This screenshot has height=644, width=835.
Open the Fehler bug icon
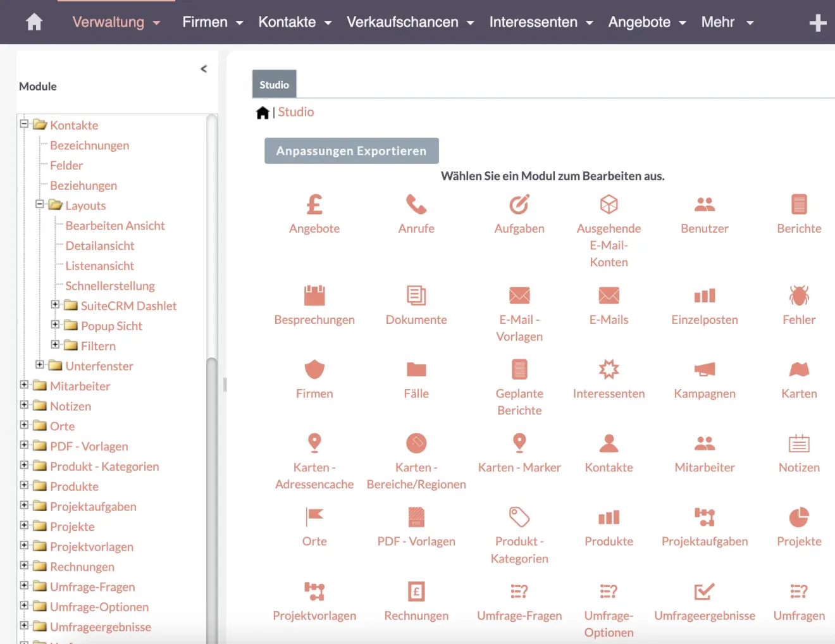(799, 295)
